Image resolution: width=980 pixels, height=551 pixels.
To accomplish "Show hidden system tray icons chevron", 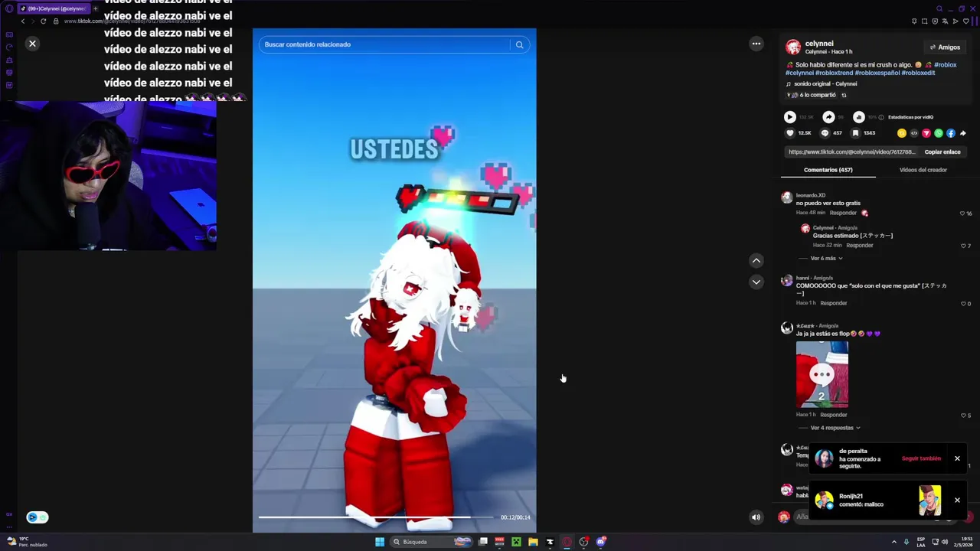I will click(x=893, y=542).
